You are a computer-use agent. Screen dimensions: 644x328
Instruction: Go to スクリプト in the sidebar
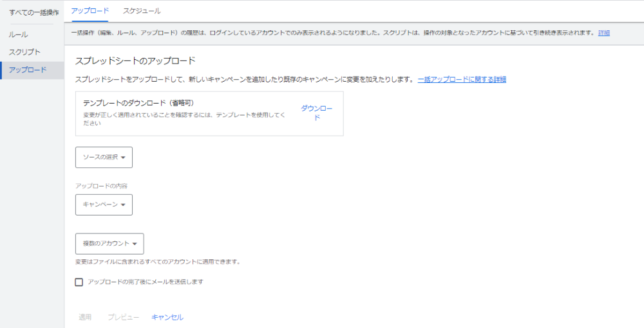tap(24, 52)
